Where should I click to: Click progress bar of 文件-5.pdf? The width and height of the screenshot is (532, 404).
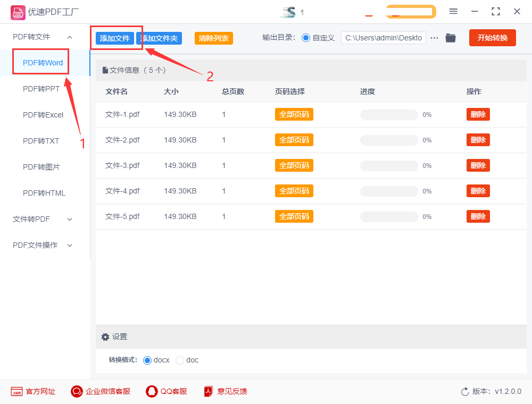[x=389, y=217]
